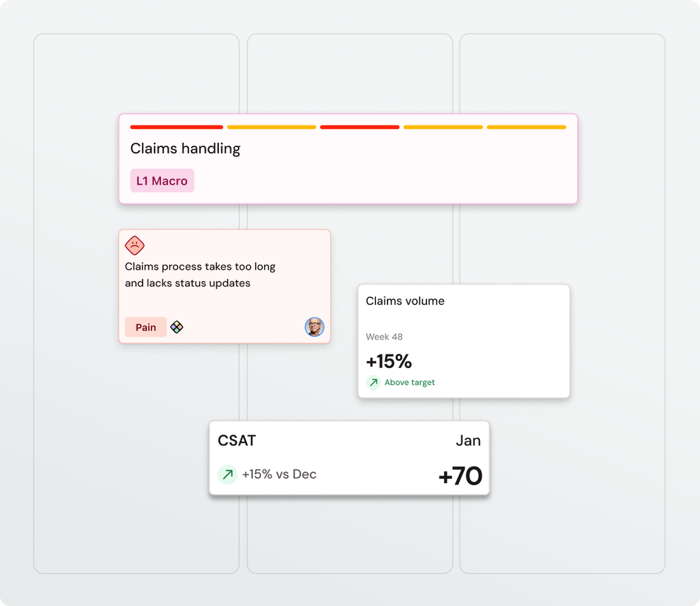This screenshot has width=700, height=606.
Task: Click the green arrow beside Above target
Action: [373, 383]
